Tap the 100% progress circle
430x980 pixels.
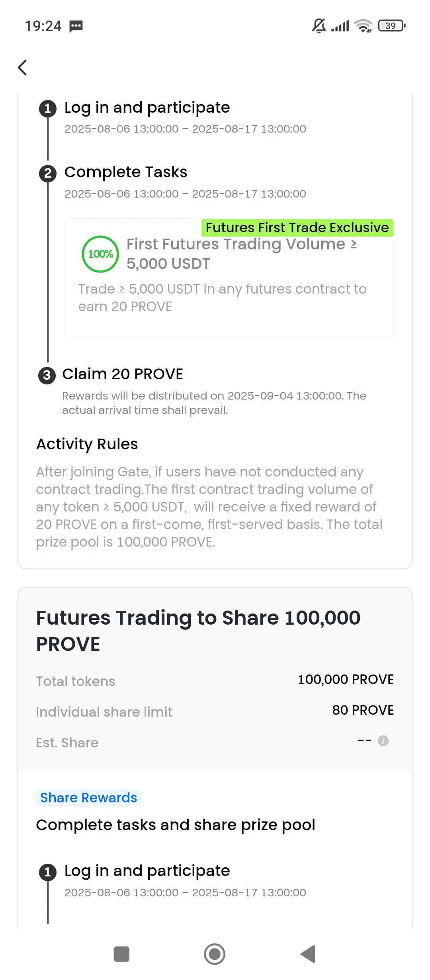pyautogui.click(x=100, y=254)
